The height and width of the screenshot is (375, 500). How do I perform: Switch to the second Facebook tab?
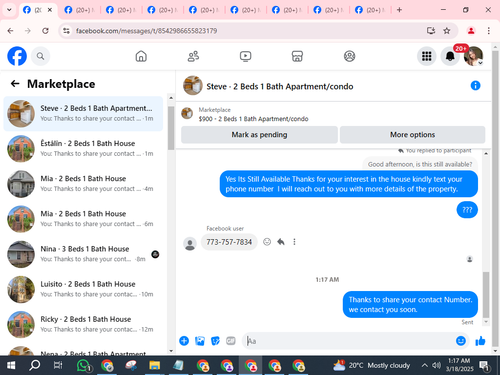tap(79, 10)
